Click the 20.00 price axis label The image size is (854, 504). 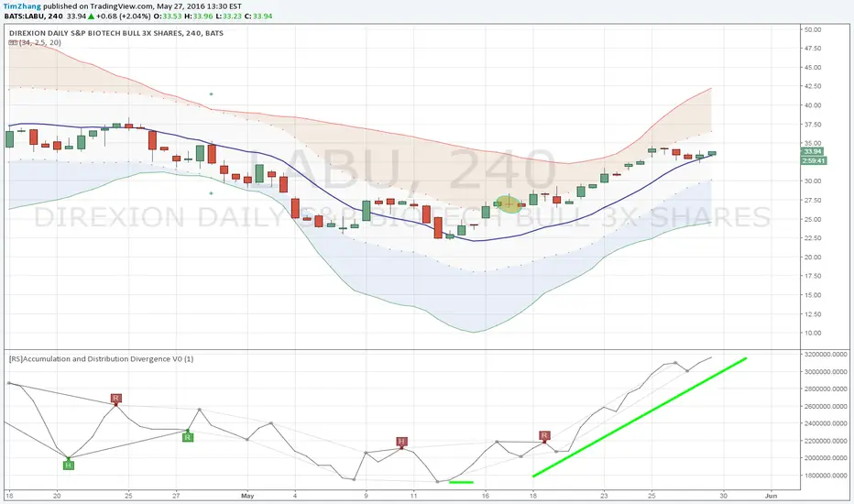point(812,257)
